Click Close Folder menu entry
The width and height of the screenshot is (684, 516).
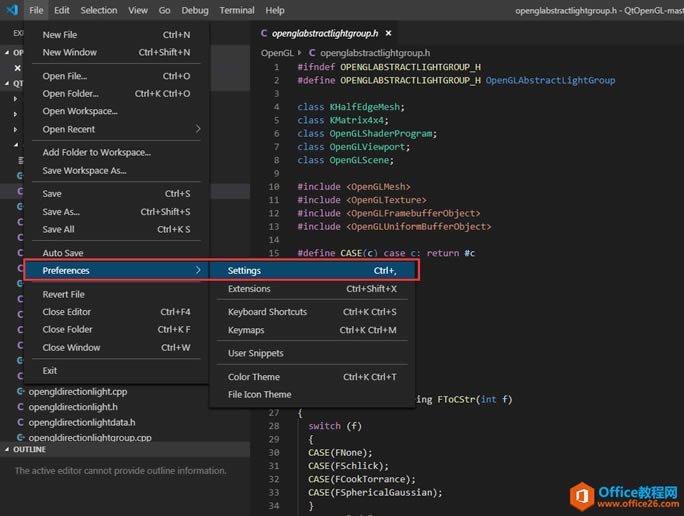[x=116, y=329]
